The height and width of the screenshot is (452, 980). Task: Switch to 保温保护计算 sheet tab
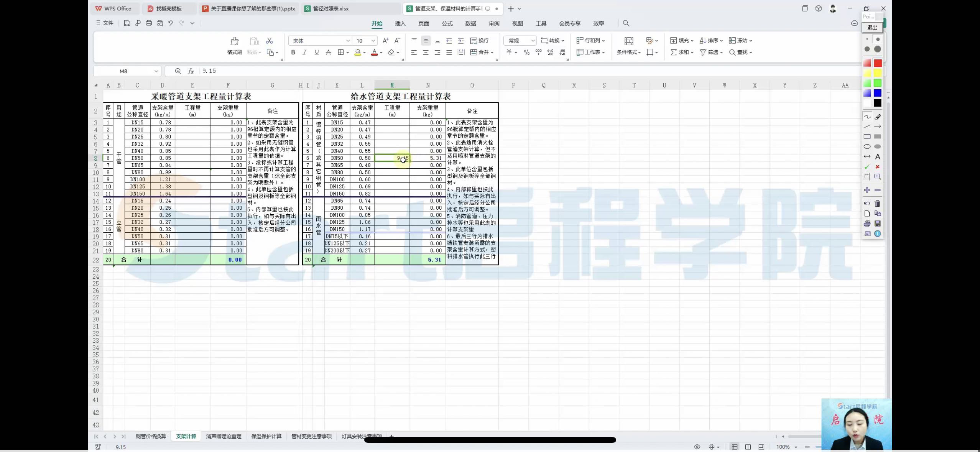[265, 436]
